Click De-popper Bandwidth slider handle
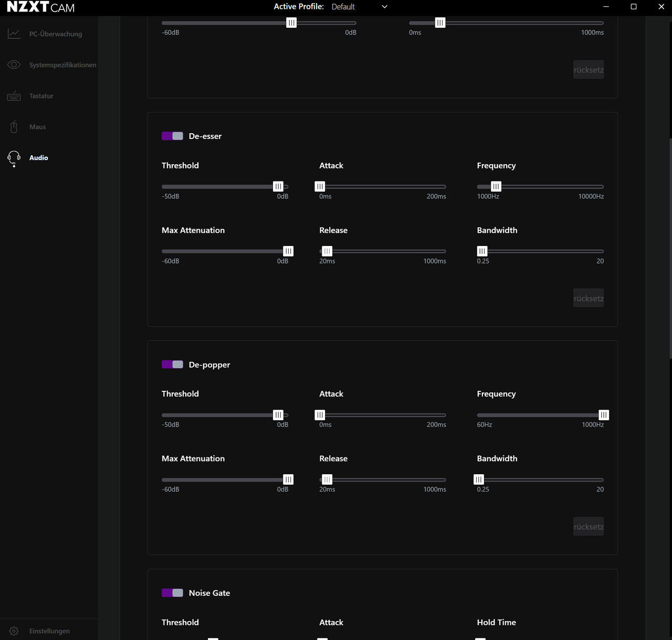 click(x=479, y=479)
